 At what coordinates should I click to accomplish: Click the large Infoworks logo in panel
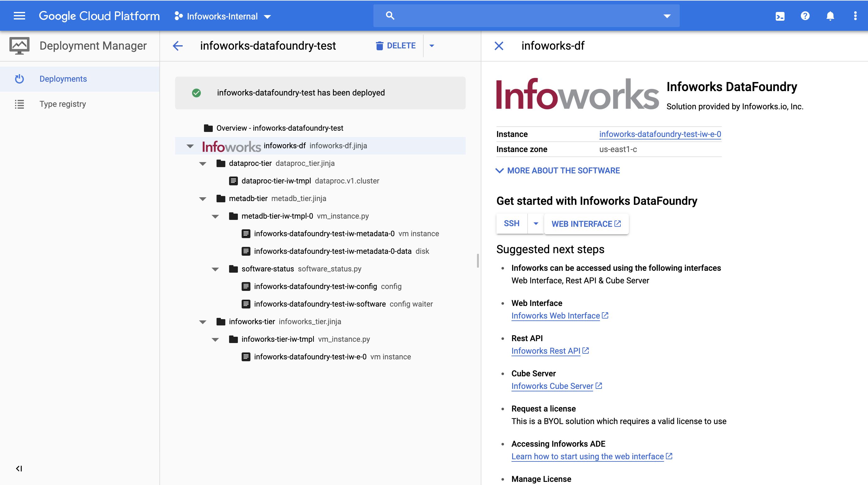[x=577, y=94]
